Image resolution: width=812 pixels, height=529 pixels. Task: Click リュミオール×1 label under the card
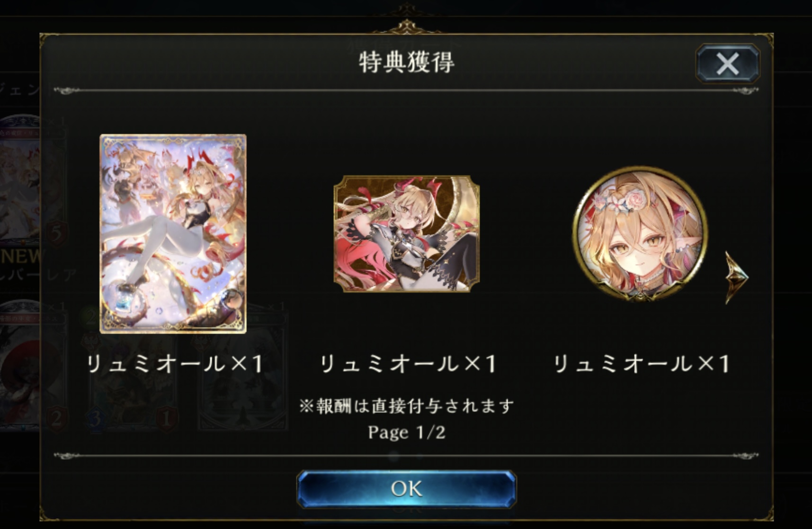tap(174, 364)
